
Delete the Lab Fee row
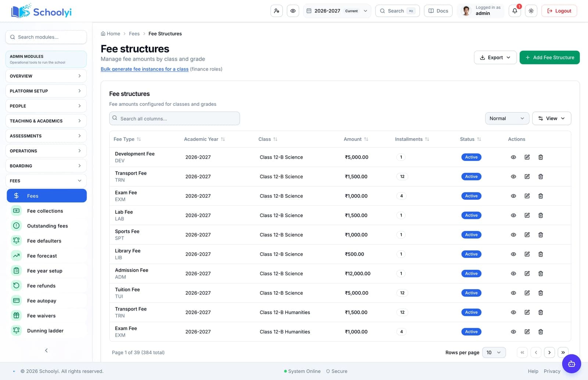(541, 215)
